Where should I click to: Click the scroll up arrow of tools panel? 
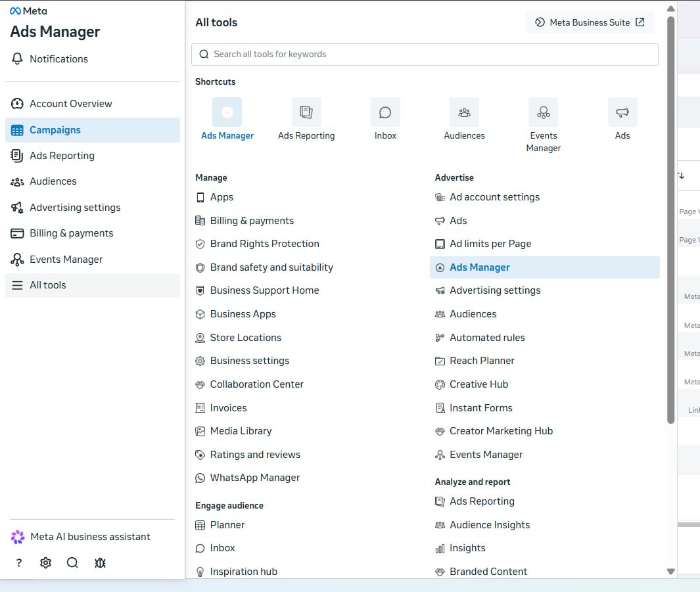[x=670, y=9]
